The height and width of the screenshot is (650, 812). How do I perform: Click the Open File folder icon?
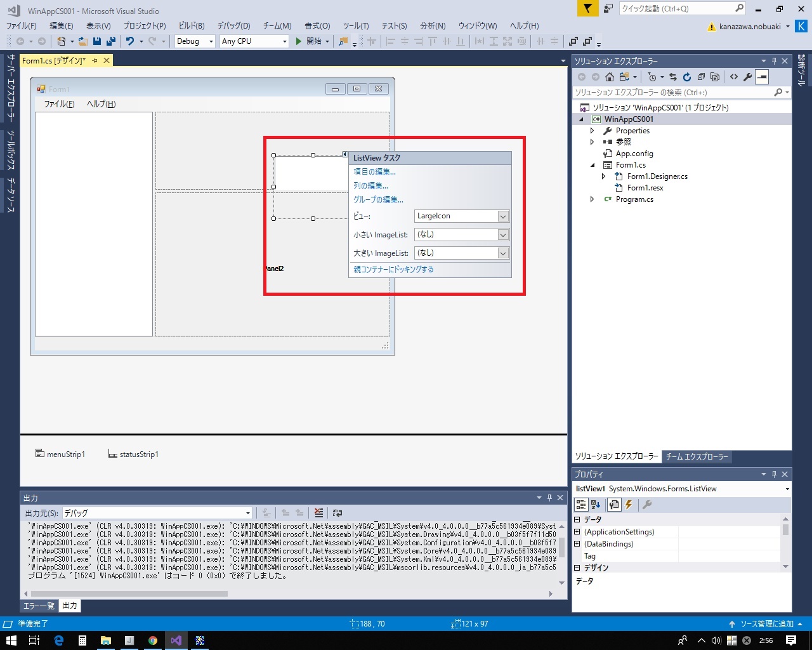click(83, 41)
